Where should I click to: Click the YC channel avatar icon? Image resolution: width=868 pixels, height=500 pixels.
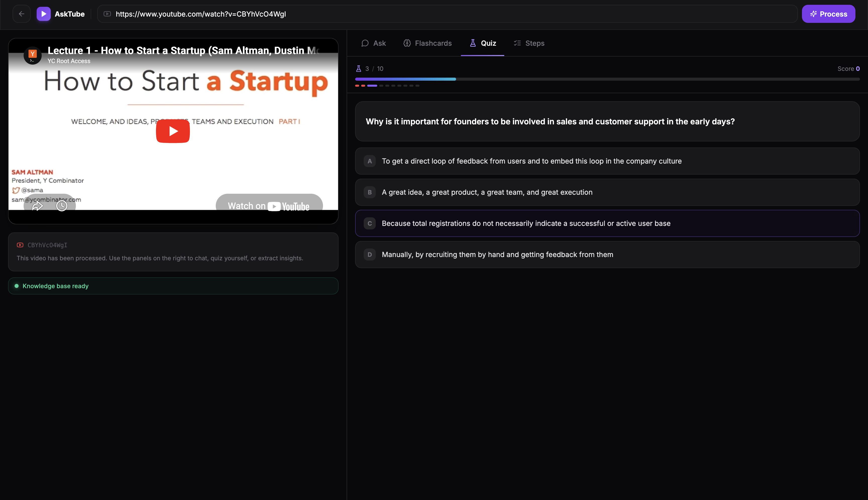coord(33,55)
